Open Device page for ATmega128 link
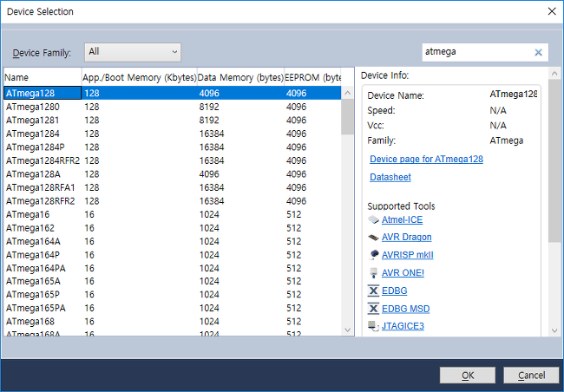Screen dimensions: 564x392 click(x=426, y=160)
